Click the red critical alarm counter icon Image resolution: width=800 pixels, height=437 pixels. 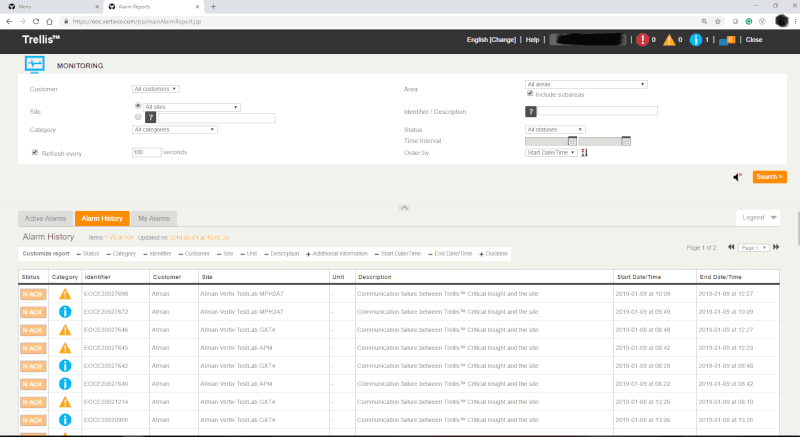coord(643,40)
